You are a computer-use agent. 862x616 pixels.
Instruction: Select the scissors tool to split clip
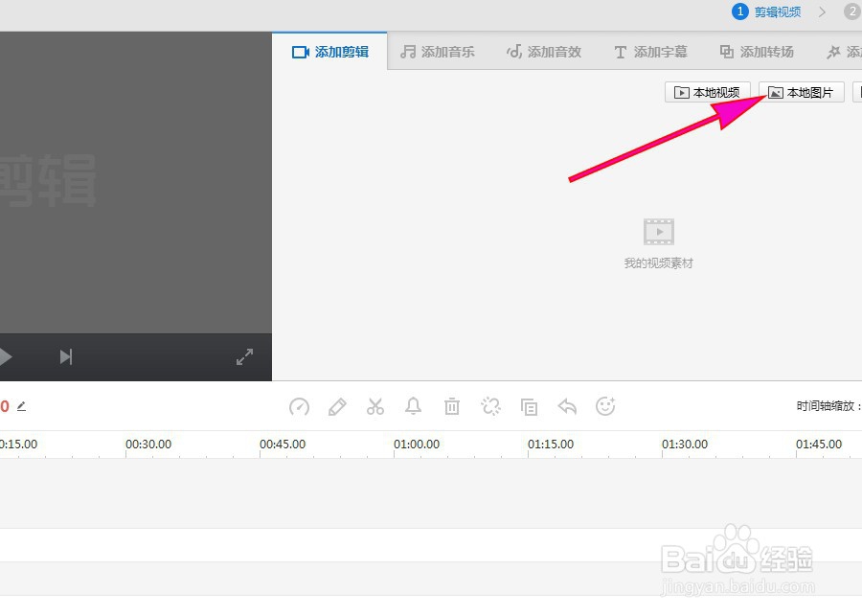point(375,406)
